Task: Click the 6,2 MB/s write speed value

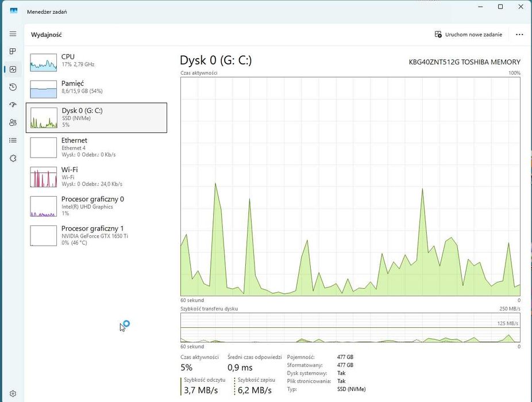Action: 255,390
